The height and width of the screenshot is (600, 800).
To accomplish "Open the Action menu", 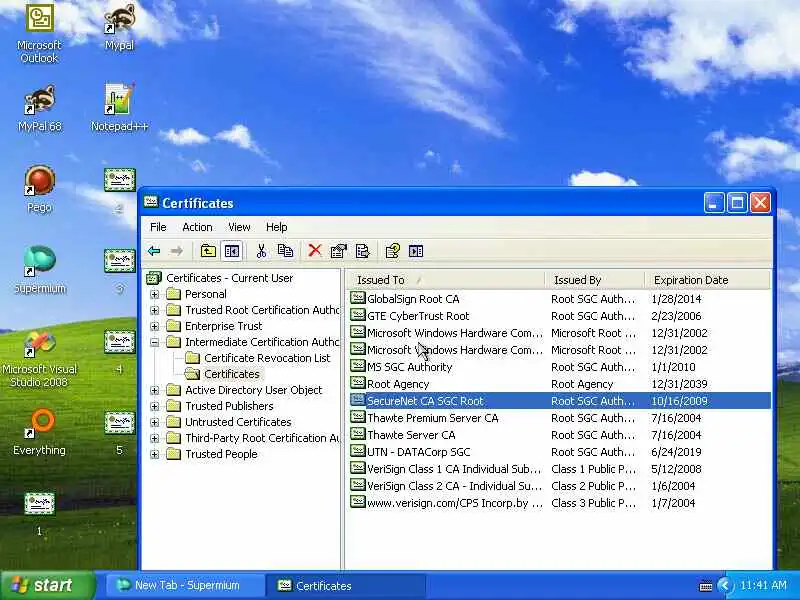I will (x=197, y=227).
